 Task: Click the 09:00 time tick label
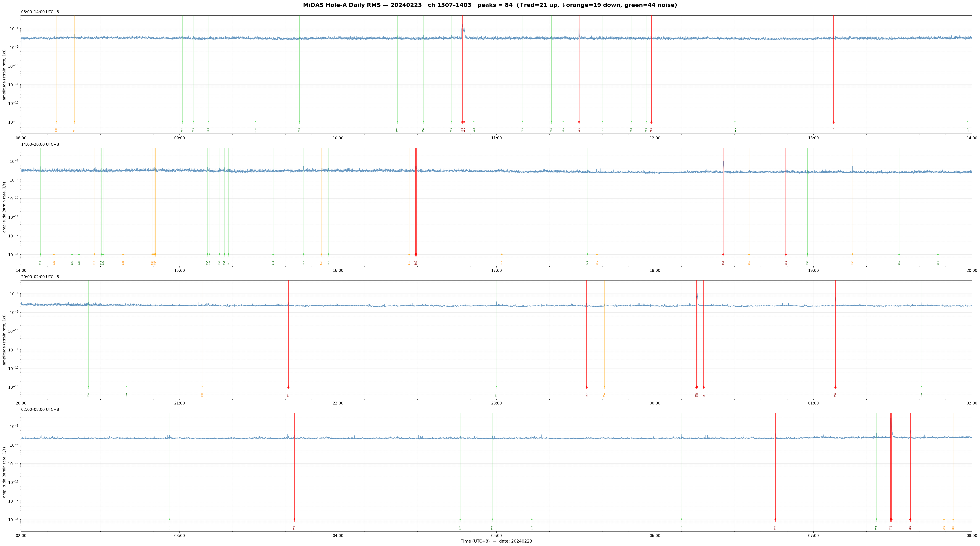(180, 138)
